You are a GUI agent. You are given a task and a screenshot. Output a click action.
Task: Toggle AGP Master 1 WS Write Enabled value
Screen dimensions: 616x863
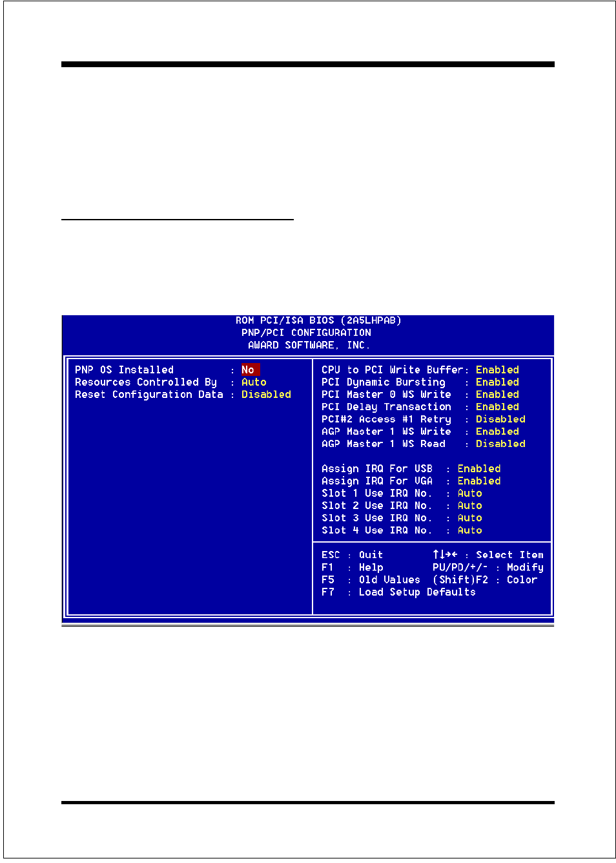497,431
